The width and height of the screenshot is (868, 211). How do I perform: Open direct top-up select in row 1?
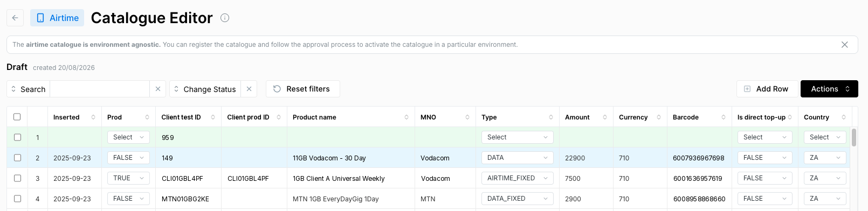pos(764,137)
